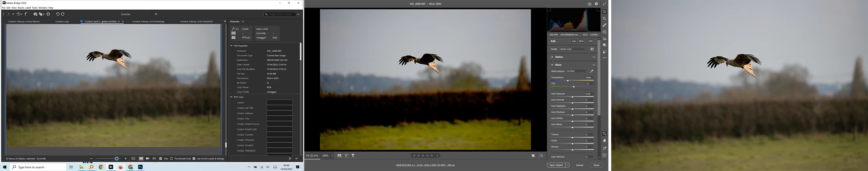Collapse the File Properties section
Image resolution: width=868 pixels, height=171 pixels.
click(x=231, y=45)
